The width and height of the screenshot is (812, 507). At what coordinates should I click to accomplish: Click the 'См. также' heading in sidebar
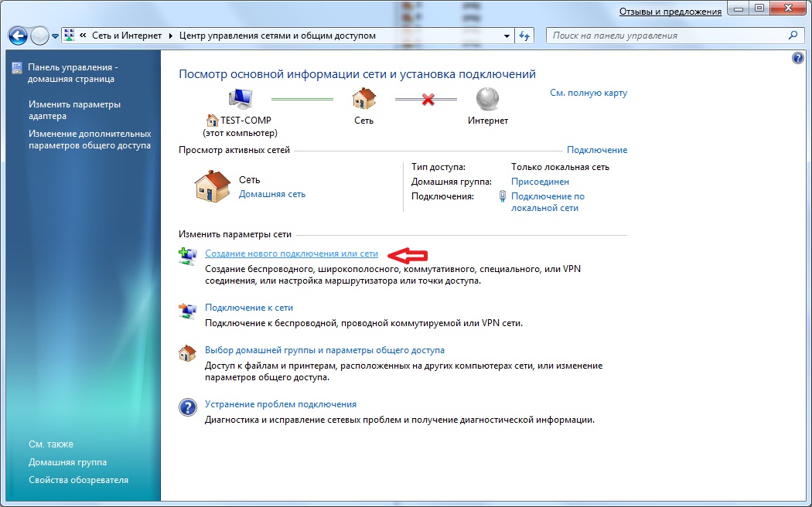click(x=51, y=444)
